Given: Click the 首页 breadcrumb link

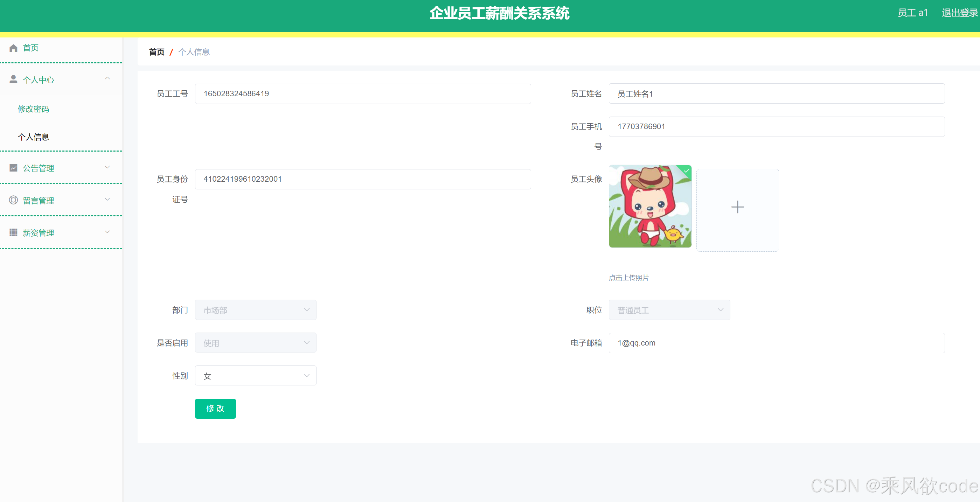Looking at the screenshot, I should point(157,52).
